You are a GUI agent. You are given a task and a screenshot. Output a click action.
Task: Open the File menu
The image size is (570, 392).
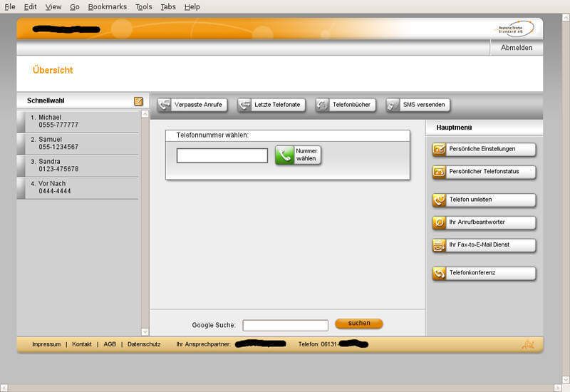(x=10, y=6)
